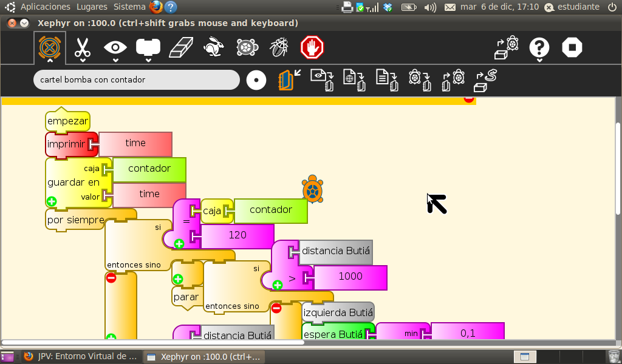Click the stop activity octagon icon
This screenshot has width=622, height=364.
tap(572, 47)
